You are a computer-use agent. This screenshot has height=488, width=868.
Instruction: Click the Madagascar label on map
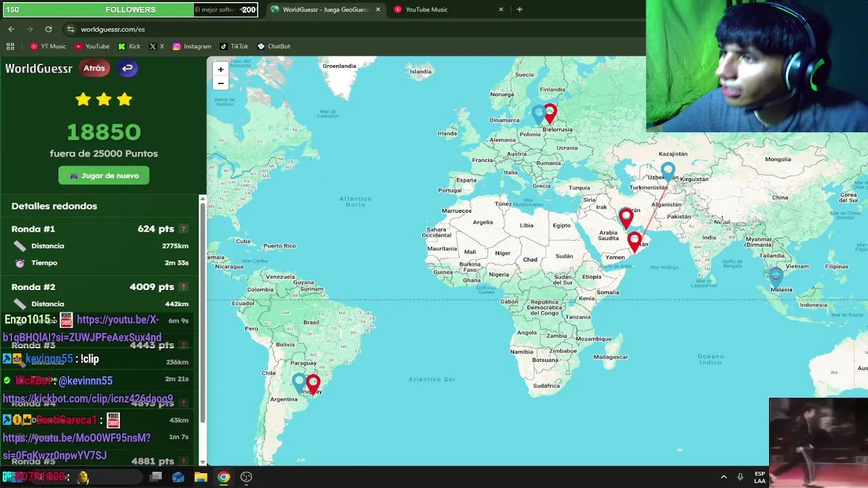coord(610,357)
